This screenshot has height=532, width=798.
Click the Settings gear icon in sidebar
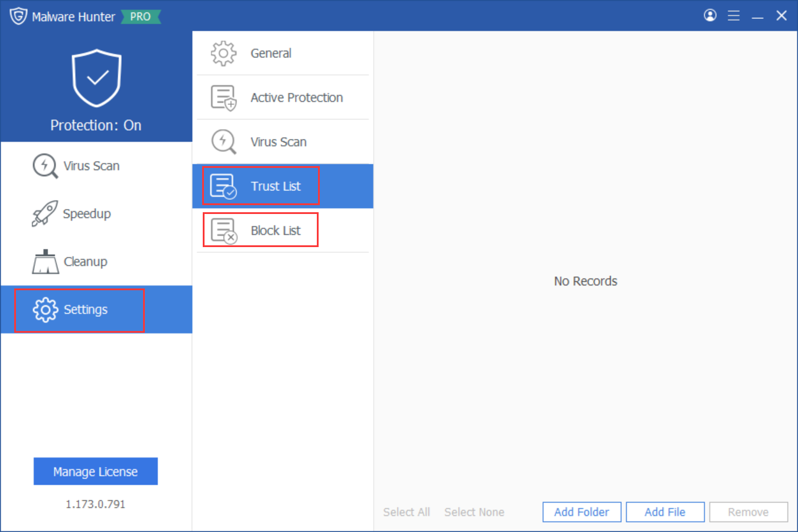(45, 309)
